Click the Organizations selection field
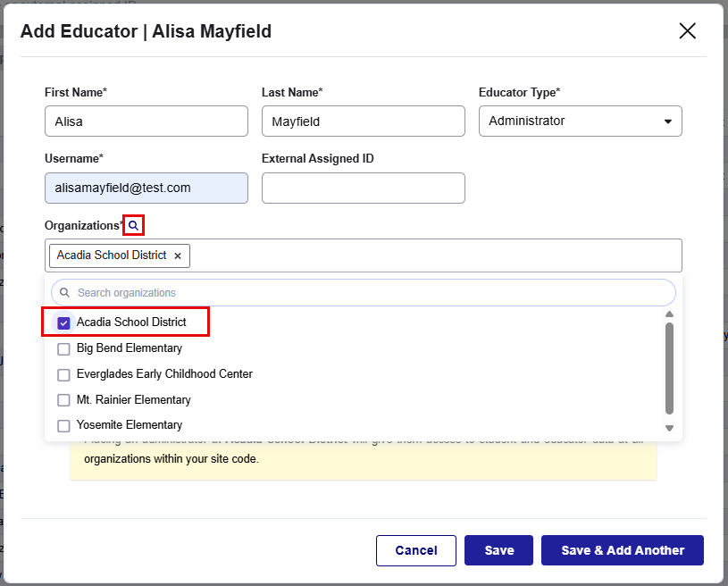This screenshot has height=586, width=728. click(402, 255)
